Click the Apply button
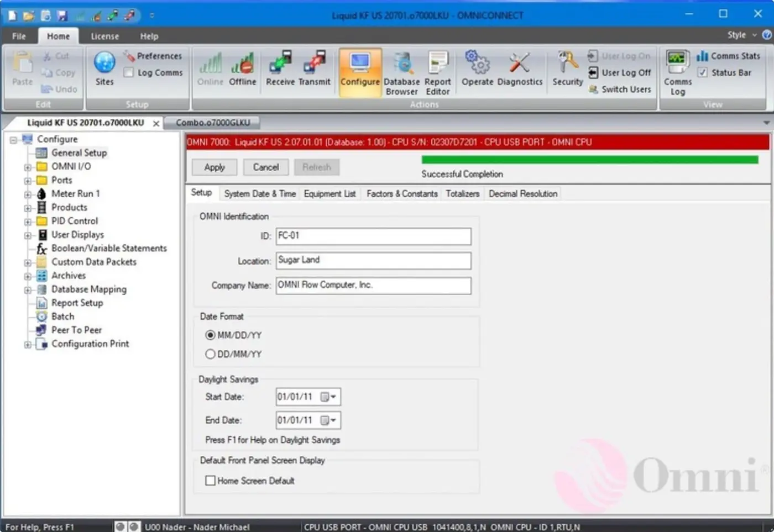774x532 pixels. pyautogui.click(x=215, y=167)
